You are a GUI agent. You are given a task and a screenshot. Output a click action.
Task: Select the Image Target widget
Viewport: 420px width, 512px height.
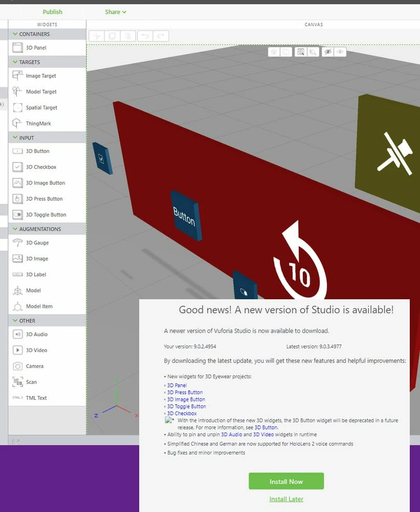point(47,76)
